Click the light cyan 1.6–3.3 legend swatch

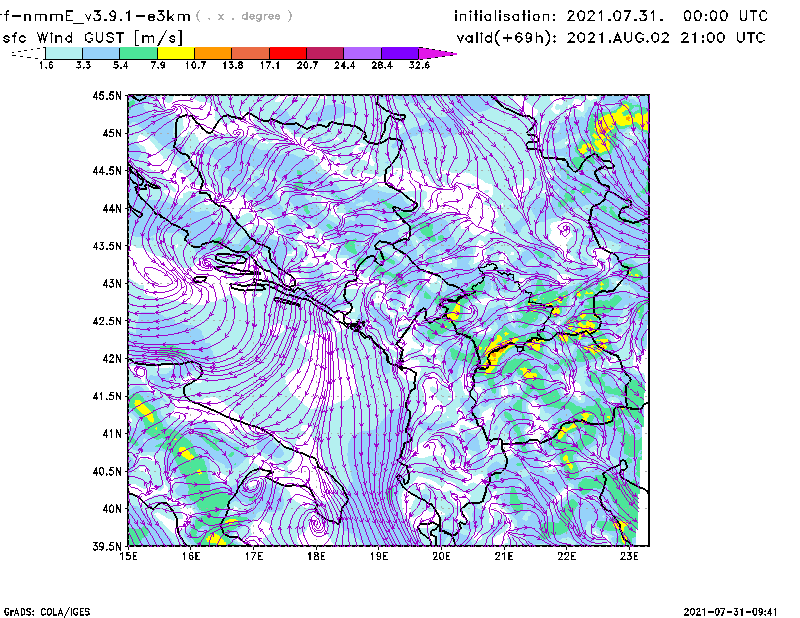click(x=64, y=53)
